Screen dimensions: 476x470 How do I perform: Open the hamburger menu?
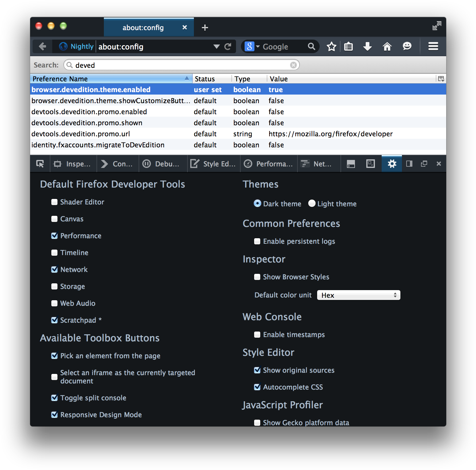click(x=433, y=46)
